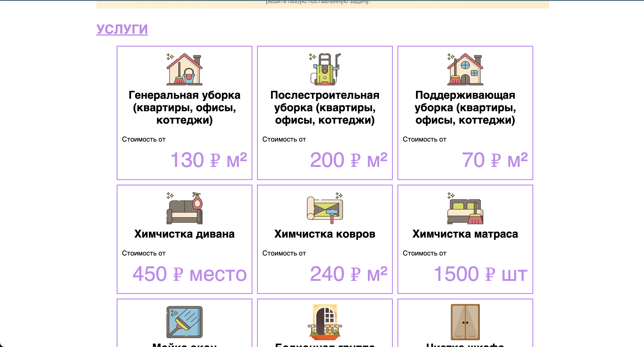Select the Генеральная уборка title
Screen dimensions: 644x347
(x=185, y=108)
